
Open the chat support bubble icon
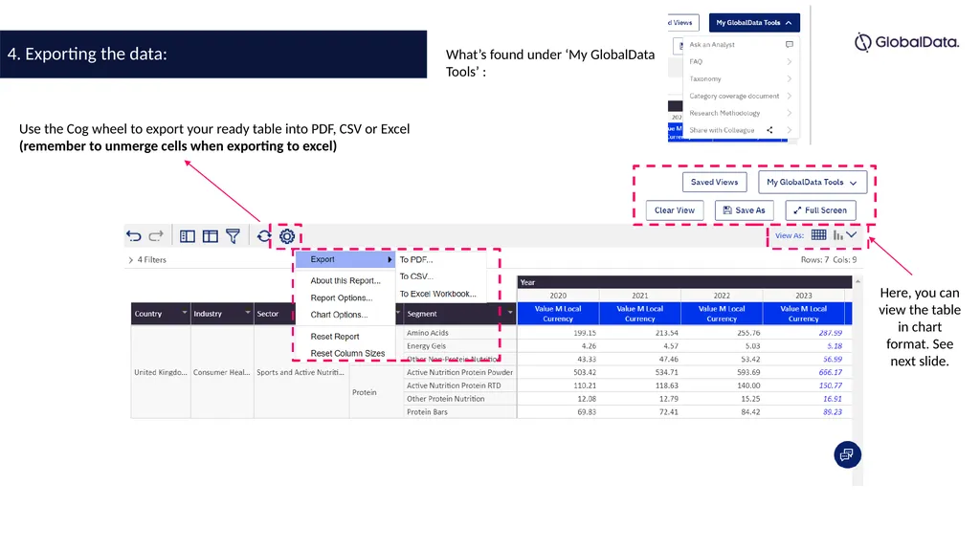[848, 454]
